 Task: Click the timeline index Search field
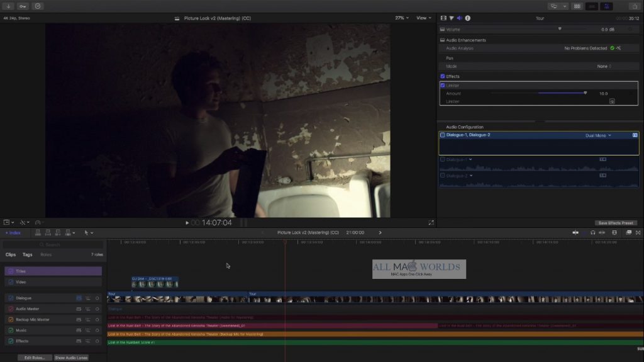pos(53,245)
